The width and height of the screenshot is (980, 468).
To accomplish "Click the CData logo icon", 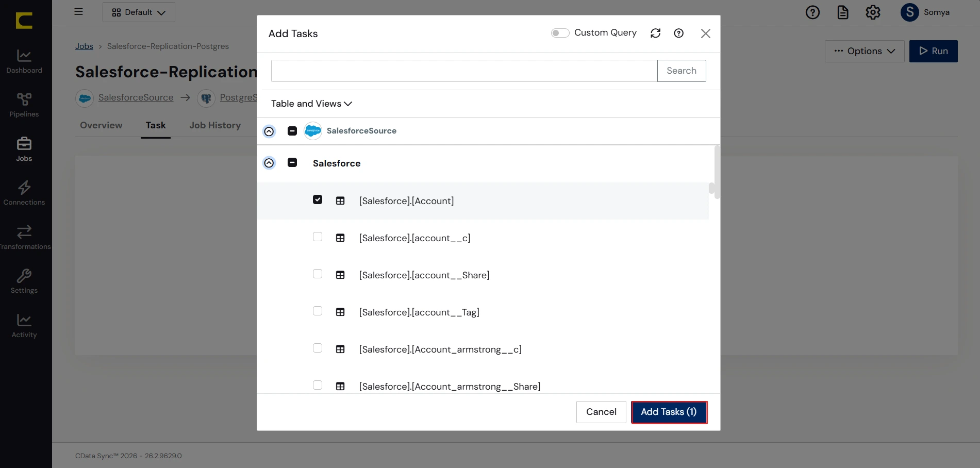I will pyautogui.click(x=24, y=20).
